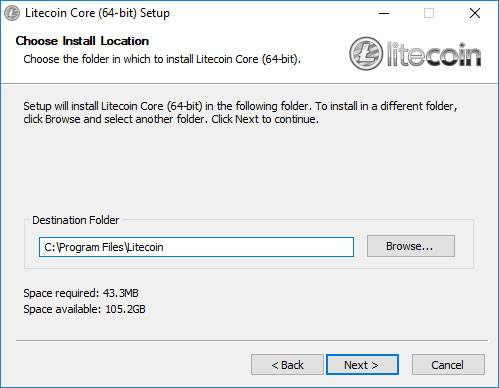
Task: Click the Litecoin icon in the title bar
Action: tap(12, 13)
